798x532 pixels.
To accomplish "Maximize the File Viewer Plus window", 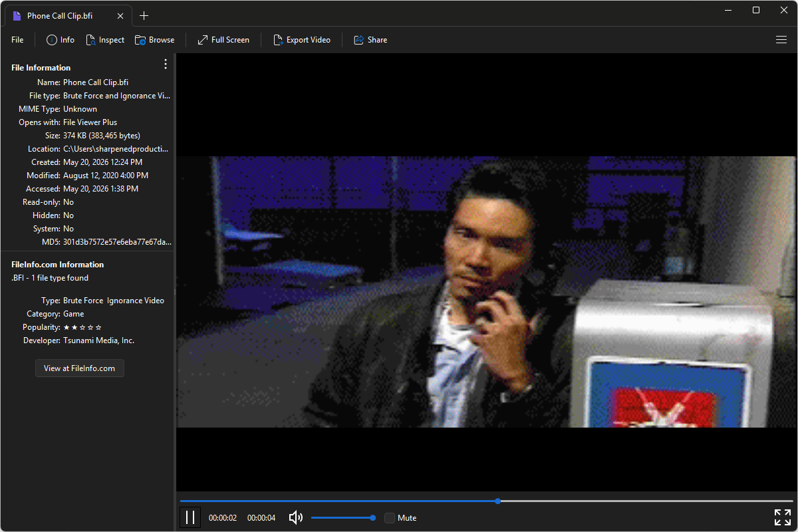I will 756,10.
